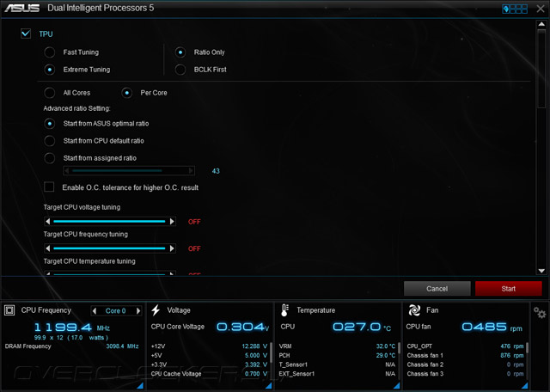Increase Target CPU frequency tuning arrow
This screenshot has height=392, width=550.
(x=172, y=248)
